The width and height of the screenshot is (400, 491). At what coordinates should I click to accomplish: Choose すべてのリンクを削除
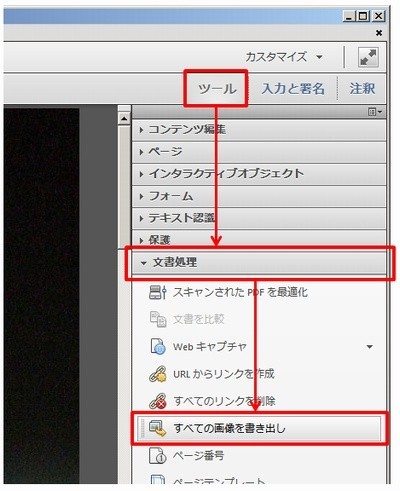(x=224, y=401)
